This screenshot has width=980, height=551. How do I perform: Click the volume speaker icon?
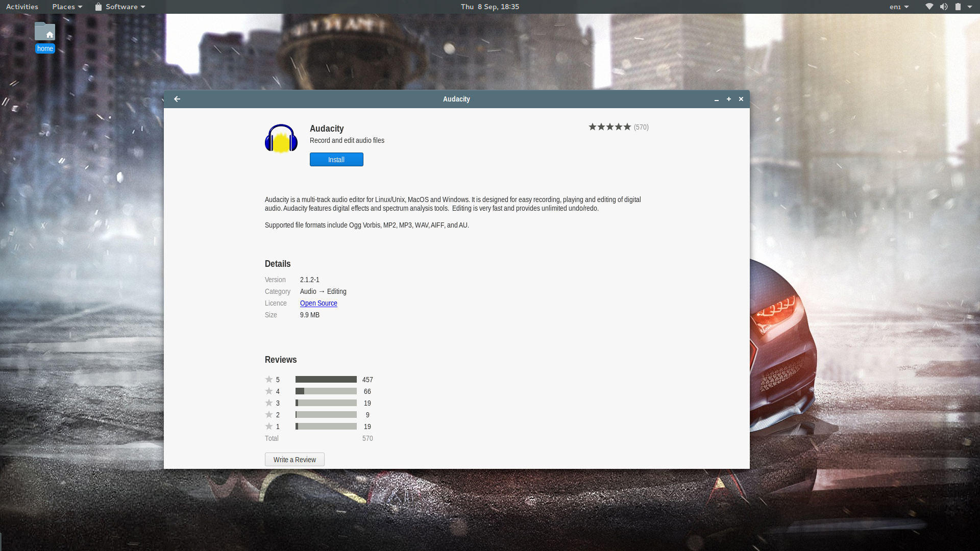[x=944, y=7]
